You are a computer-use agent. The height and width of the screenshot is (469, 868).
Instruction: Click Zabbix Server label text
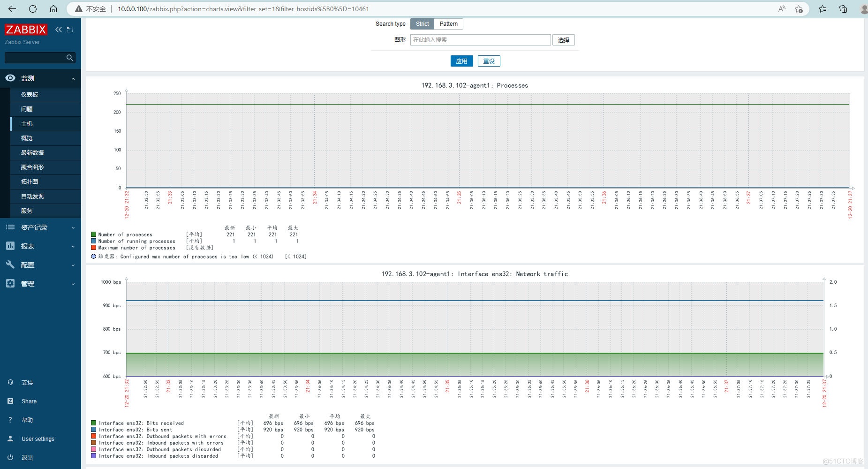pyautogui.click(x=22, y=42)
